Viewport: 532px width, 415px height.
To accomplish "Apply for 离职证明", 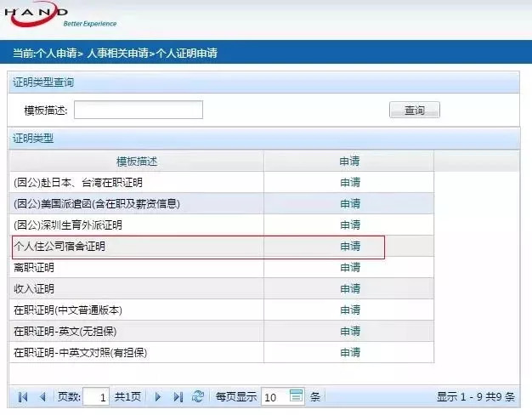I will click(x=349, y=267).
